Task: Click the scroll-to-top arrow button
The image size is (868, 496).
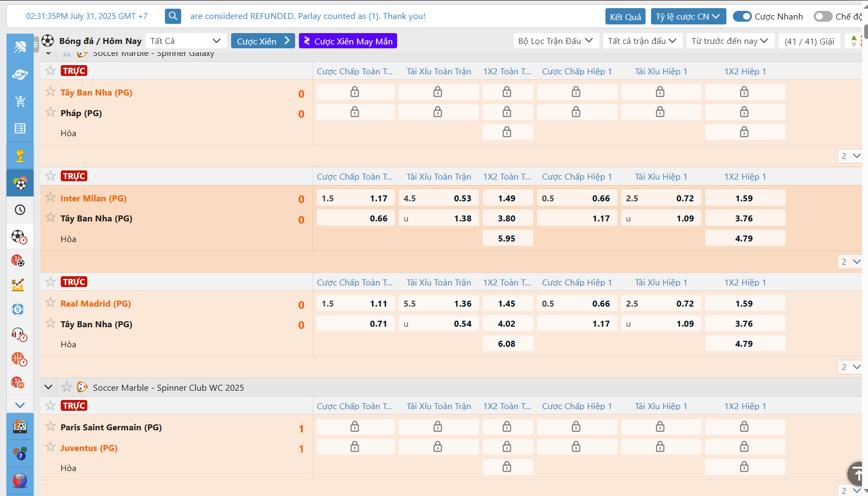Action: pos(858,474)
